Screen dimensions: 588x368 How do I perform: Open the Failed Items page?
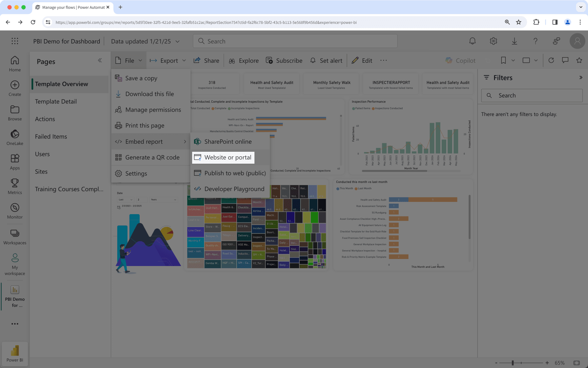pyautogui.click(x=51, y=137)
